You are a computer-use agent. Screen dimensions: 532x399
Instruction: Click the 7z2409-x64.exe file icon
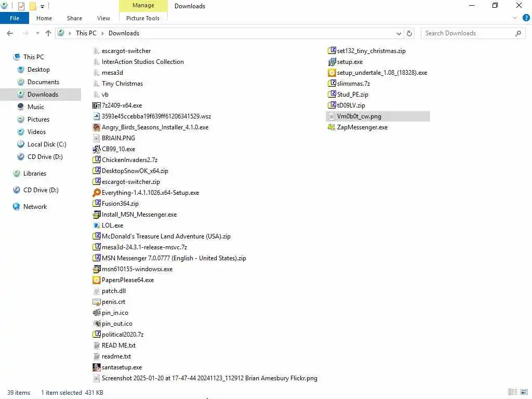tap(96, 105)
